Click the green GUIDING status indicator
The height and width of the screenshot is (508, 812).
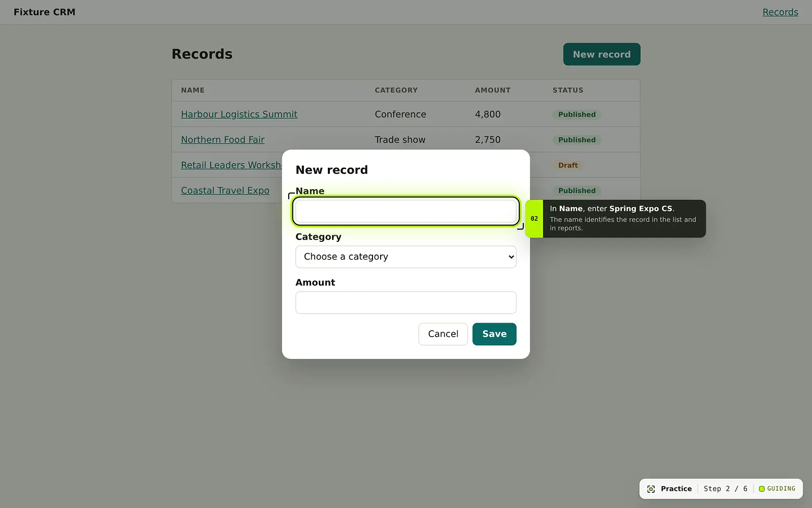tap(777, 489)
